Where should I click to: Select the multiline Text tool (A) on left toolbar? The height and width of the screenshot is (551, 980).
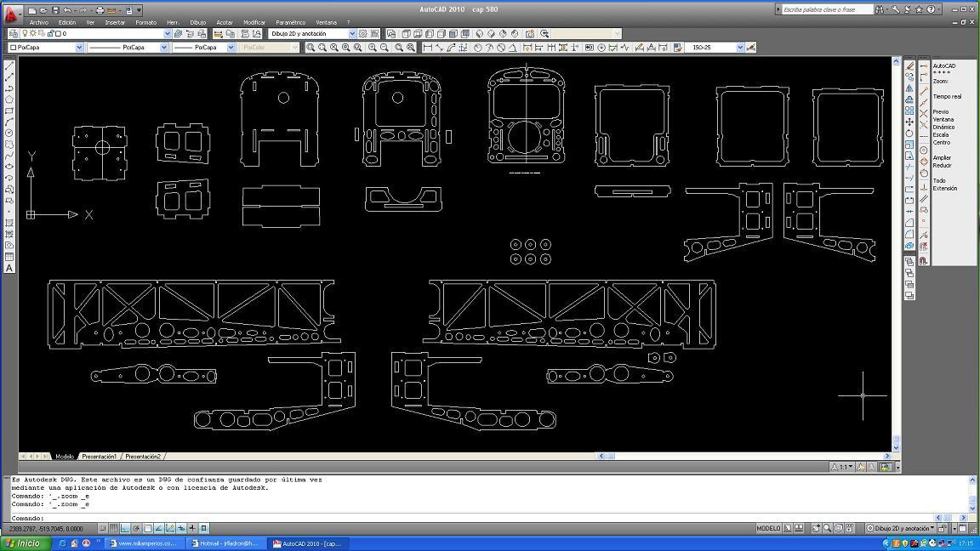coord(9,268)
